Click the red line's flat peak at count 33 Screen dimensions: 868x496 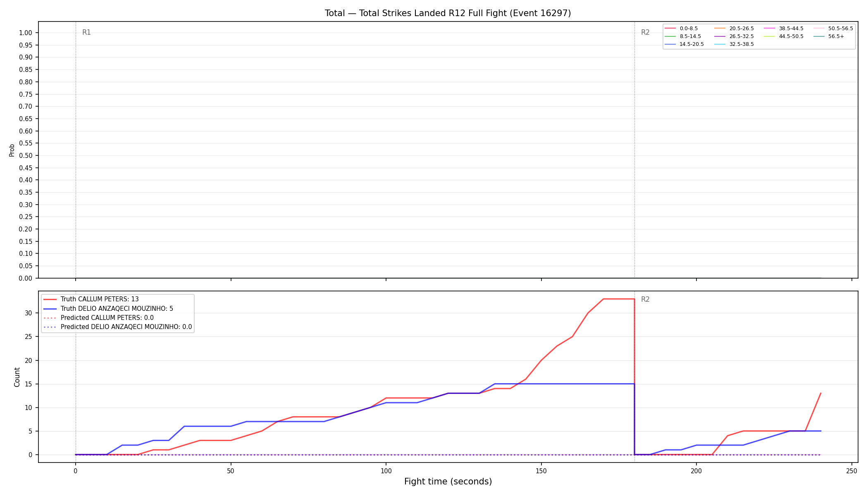619,299
